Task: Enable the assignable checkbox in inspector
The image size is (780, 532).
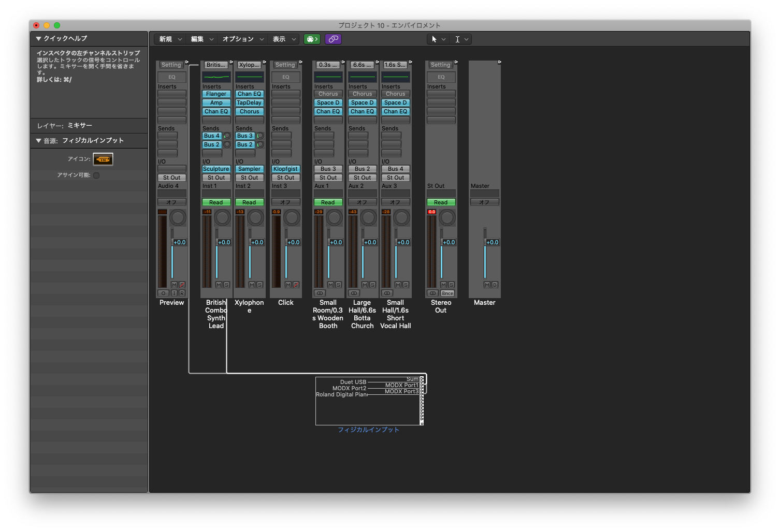Action: (96, 175)
